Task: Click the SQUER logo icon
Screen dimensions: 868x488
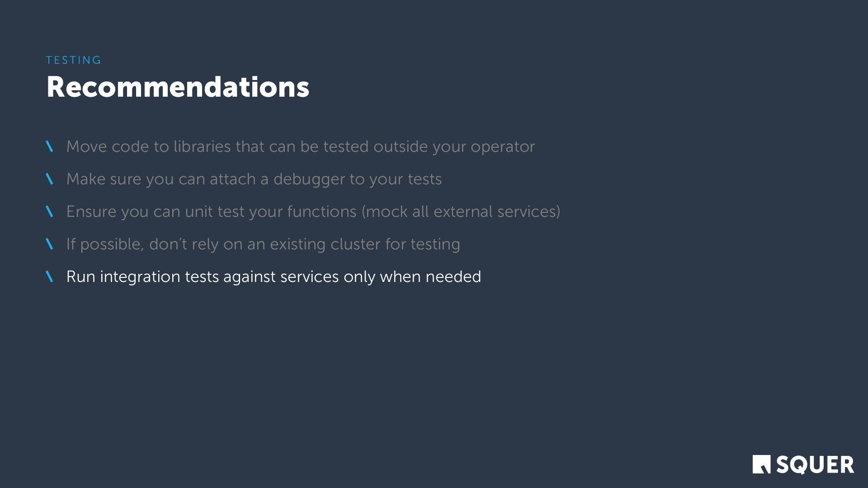Action: click(761, 464)
